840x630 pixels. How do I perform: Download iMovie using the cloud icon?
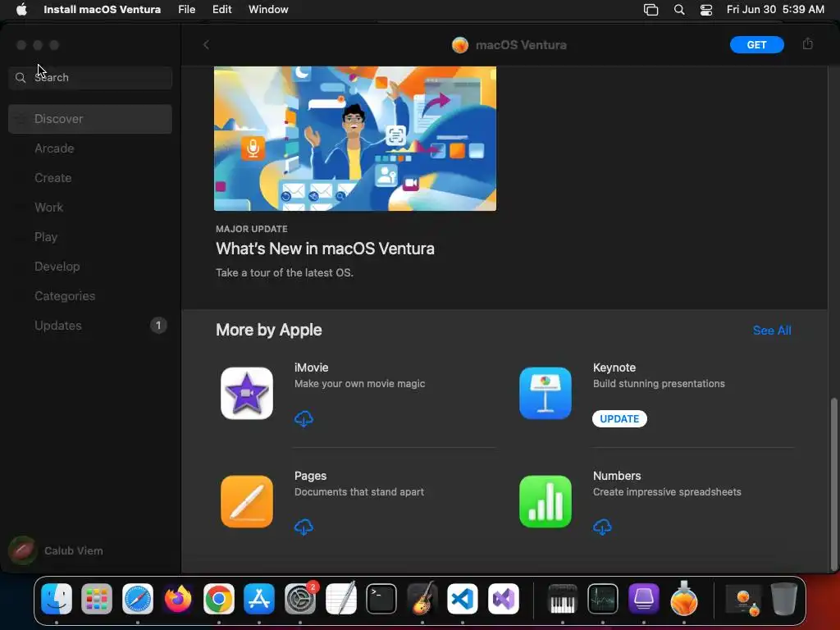[304, 418]
